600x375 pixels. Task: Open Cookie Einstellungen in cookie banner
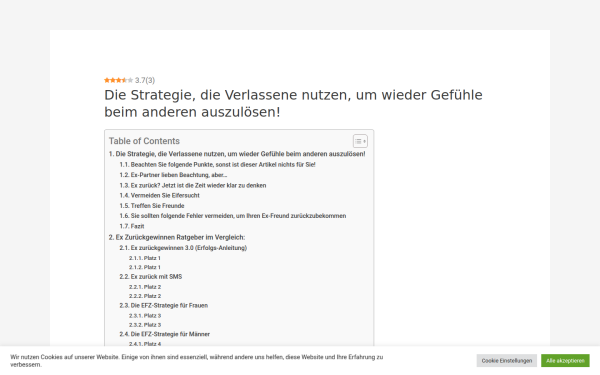pyautogui.click(x=507, y=360)
